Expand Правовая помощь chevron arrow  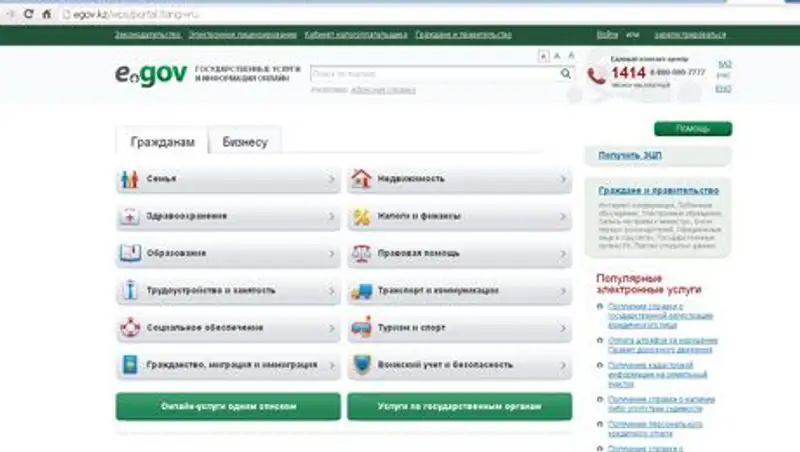(x=563, y=254)
